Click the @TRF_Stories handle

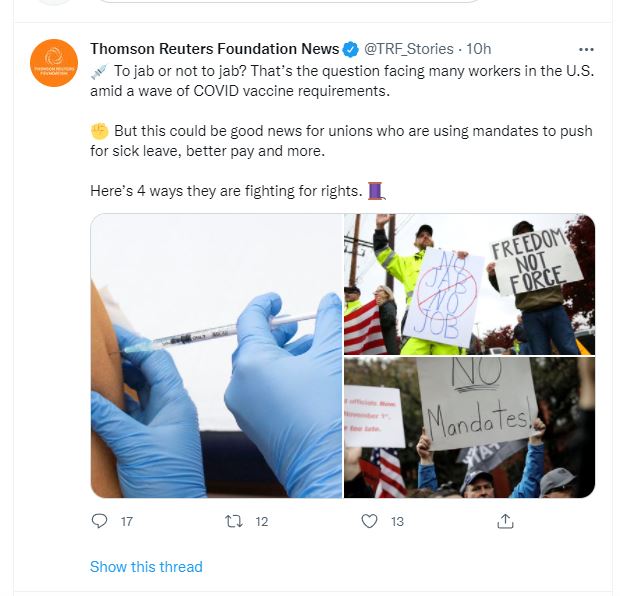point(408,49)
